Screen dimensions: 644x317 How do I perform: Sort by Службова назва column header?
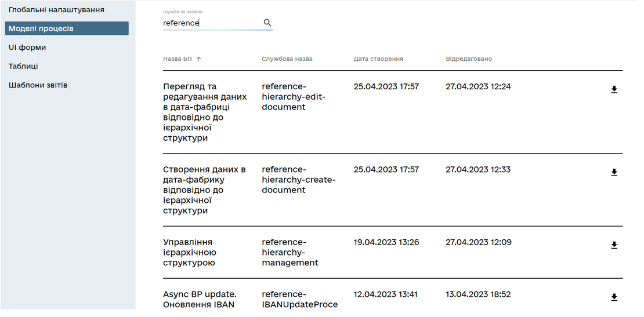coord(287,59)
